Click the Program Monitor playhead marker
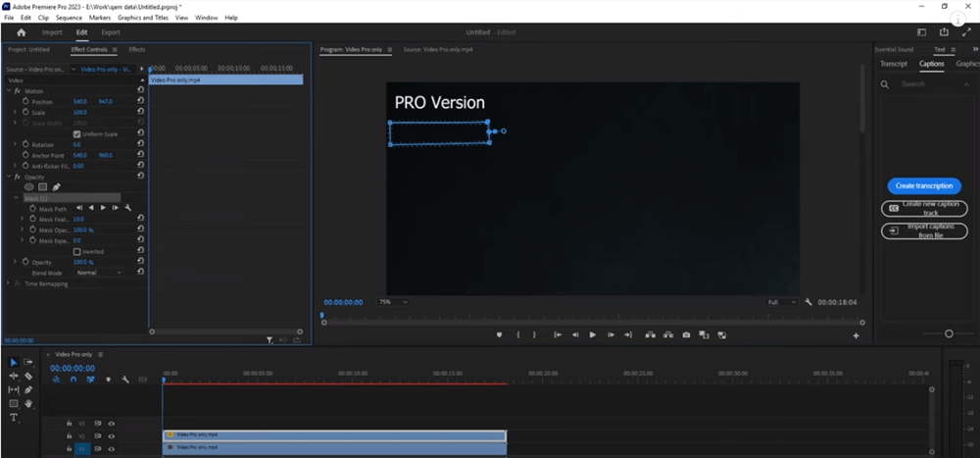Image resolution: width=980 pixels, height=458 pixels. [x=322, y=316]
